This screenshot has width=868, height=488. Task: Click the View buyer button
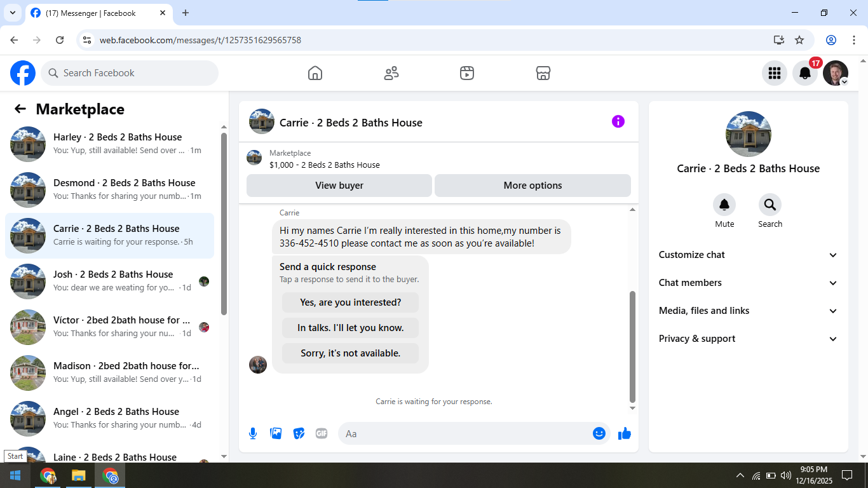339,186
